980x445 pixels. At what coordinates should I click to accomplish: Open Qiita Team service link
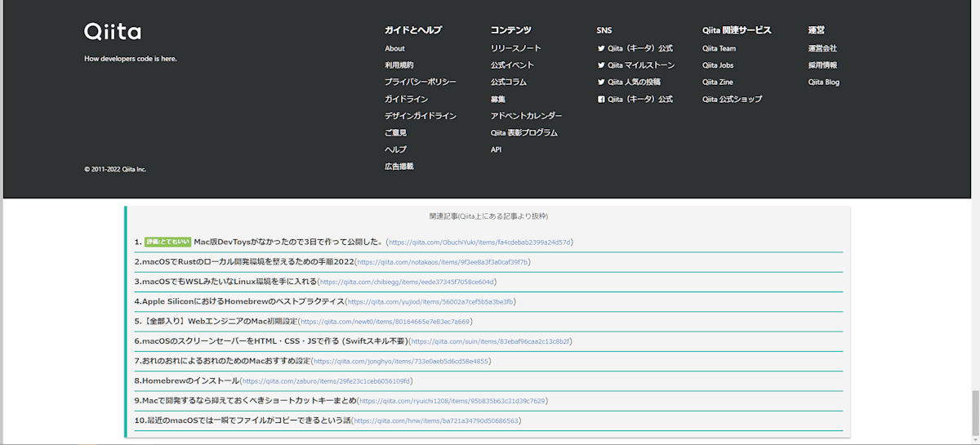pyautogui.click(x=719, y=49)
